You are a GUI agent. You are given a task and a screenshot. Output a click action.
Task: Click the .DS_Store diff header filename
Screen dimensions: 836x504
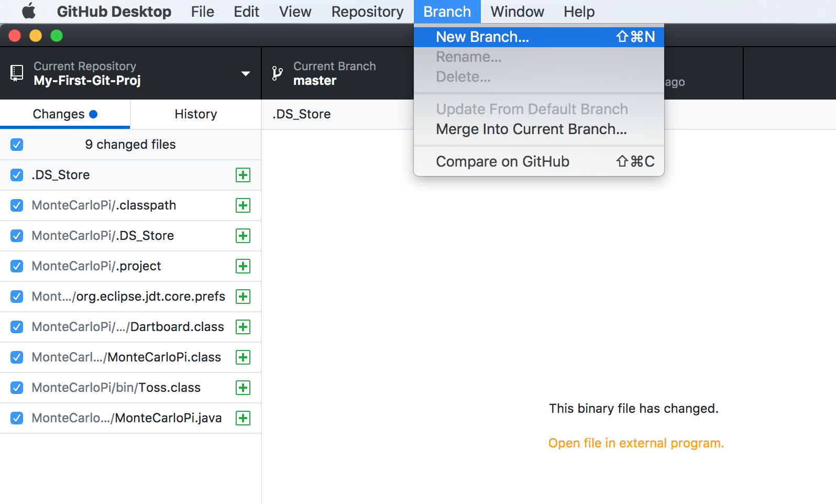click(x=301, y=114)
